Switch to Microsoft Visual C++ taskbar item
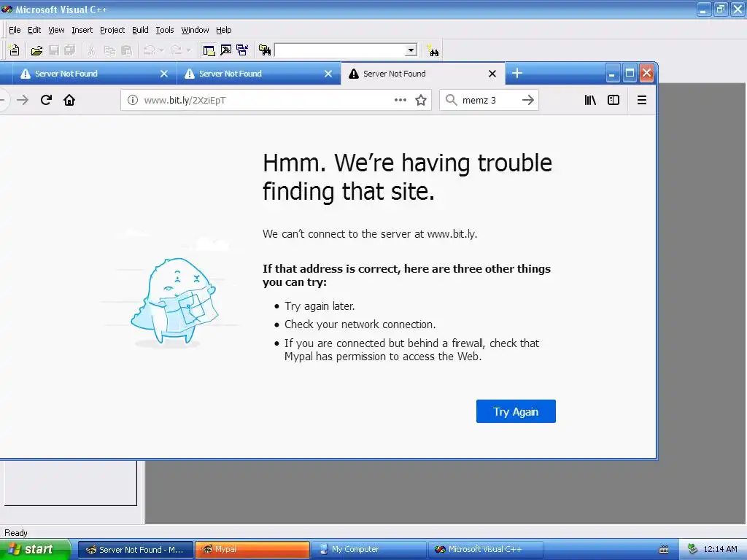The image size is (747, 560). pyautogui.click(x=485, y=550)
